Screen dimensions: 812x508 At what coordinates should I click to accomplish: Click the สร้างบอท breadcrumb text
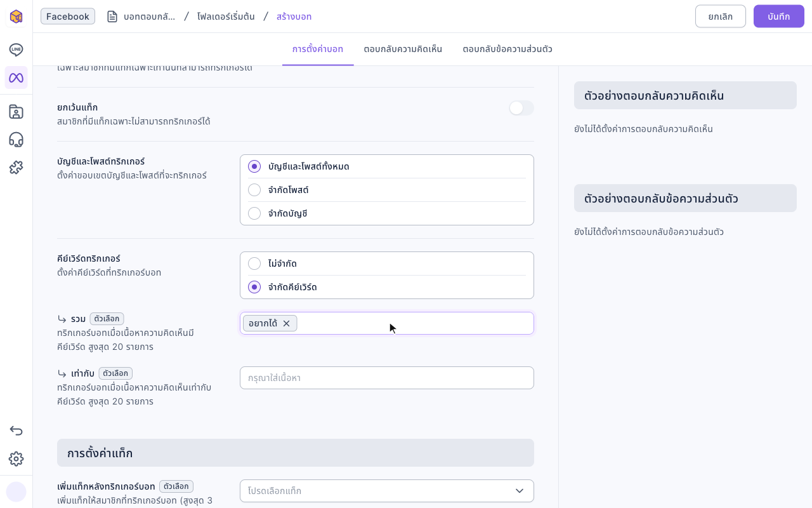click(x=294, y=17)
